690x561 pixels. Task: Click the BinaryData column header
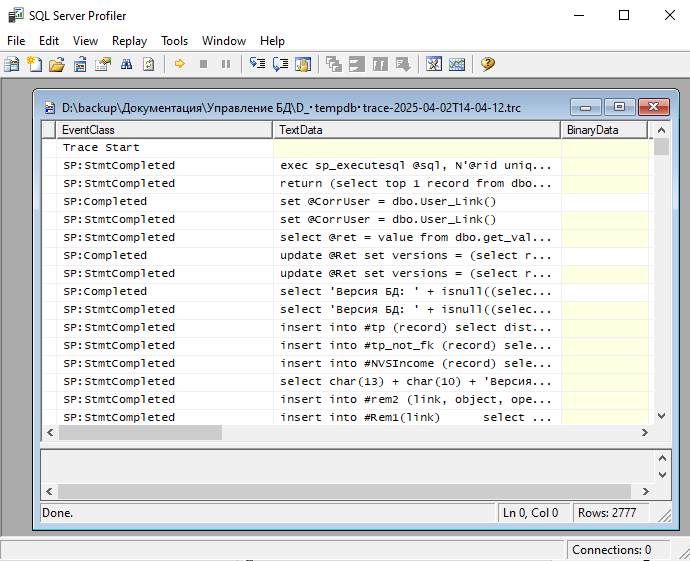(604, 130)
